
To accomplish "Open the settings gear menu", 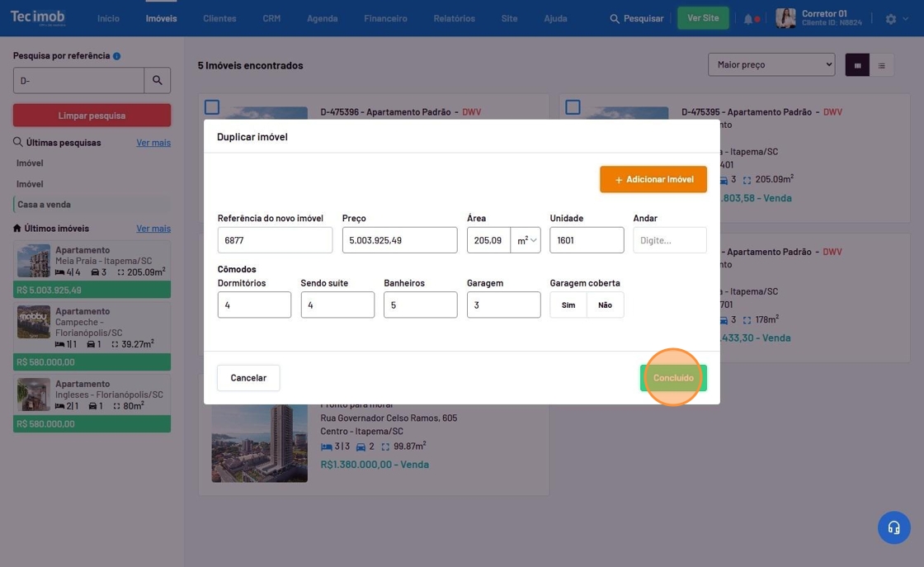I will (891, 19).
